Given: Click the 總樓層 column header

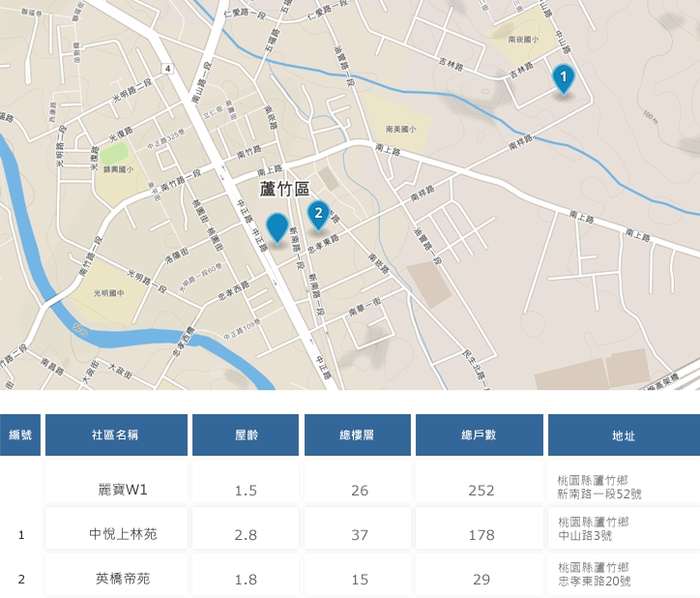Looking at the screenshot, I should [x=359, y=434].
